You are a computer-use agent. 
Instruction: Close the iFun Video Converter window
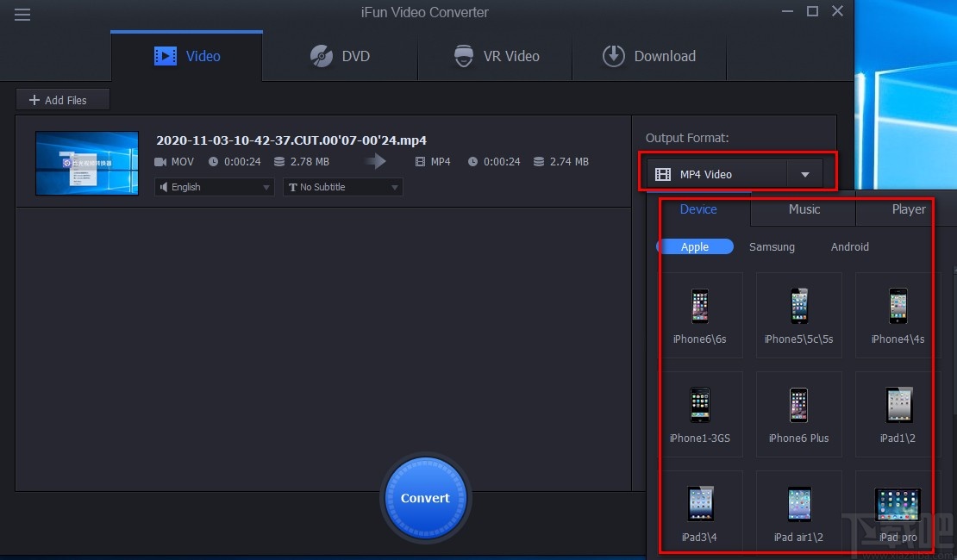[837, 11]
